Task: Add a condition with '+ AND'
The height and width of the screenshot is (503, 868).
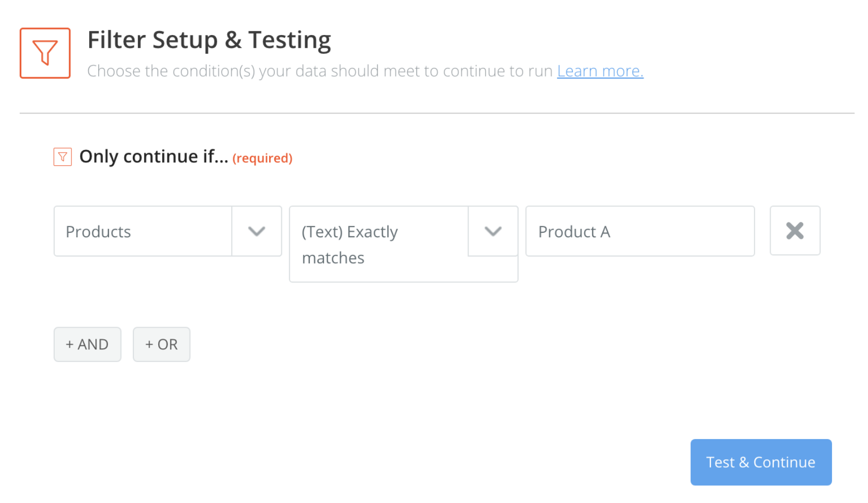Action: click(x=88, y=344)
